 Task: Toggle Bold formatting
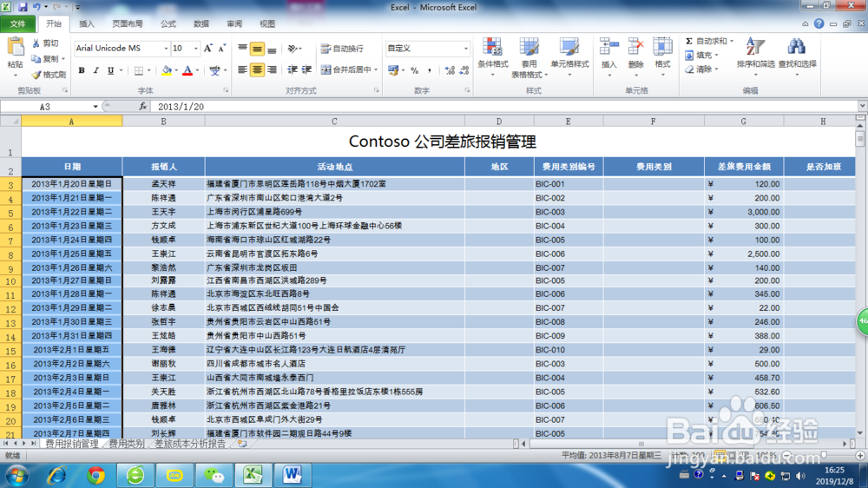tap(82, 70)
